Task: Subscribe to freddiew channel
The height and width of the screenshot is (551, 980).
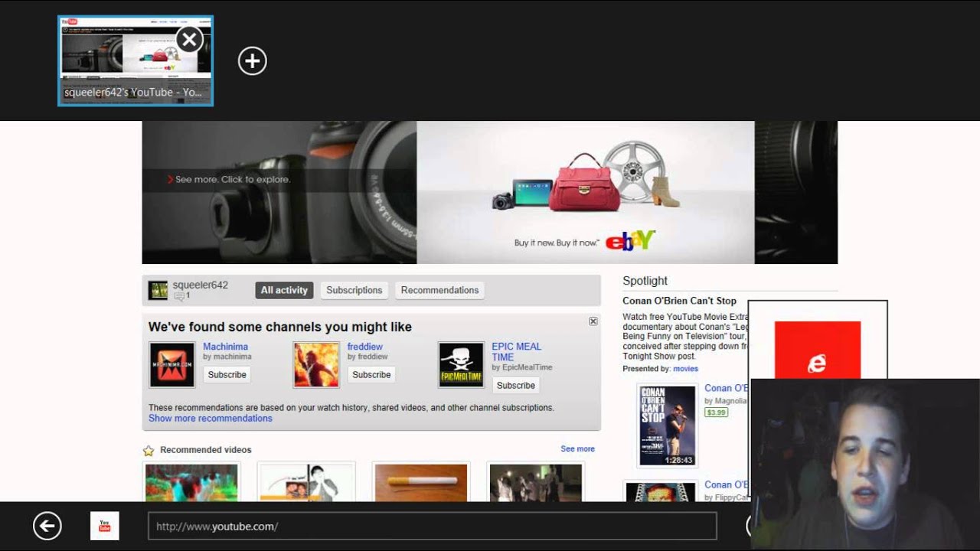Action: coord(371,374)
